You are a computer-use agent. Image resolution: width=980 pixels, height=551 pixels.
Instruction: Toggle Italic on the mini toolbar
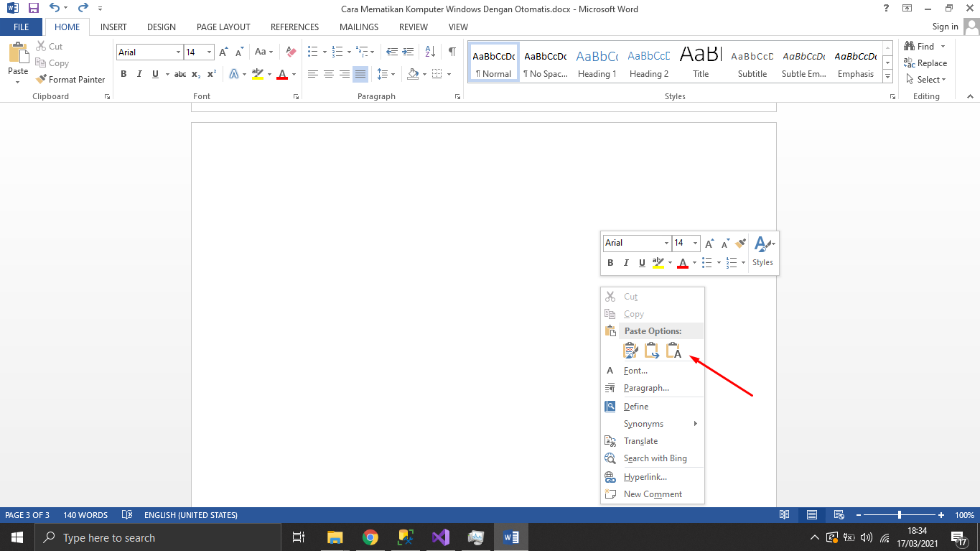pyautogui.click(x=626, y=263)
